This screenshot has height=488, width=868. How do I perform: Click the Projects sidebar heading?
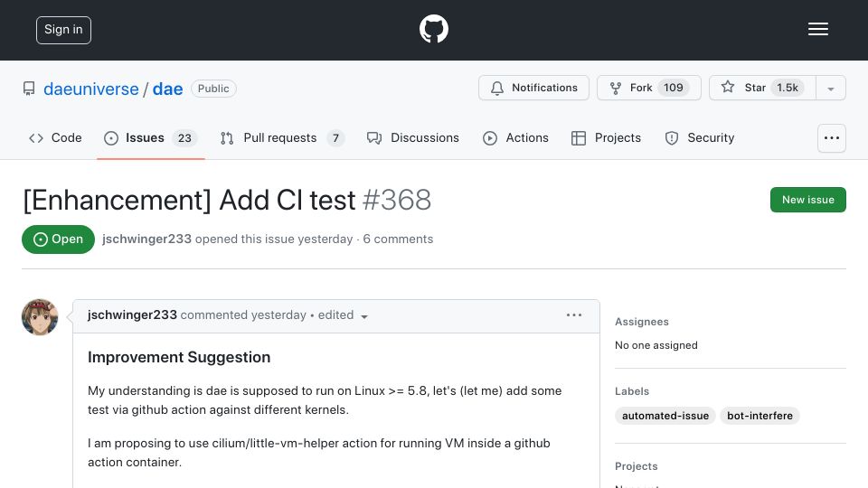pyautogui.click(x=636, y=466)
